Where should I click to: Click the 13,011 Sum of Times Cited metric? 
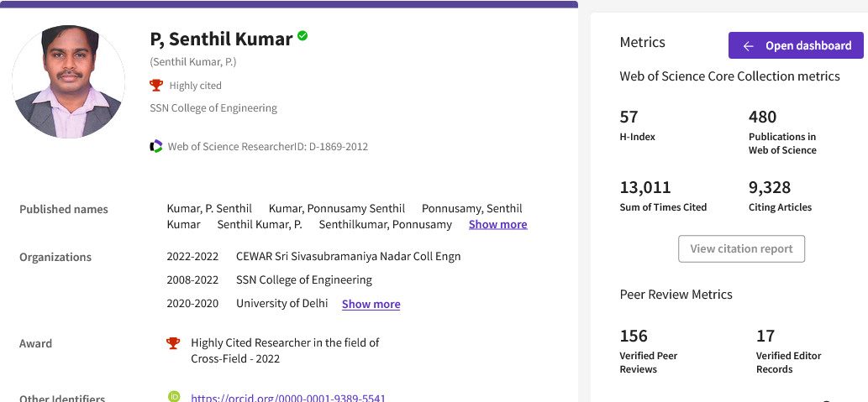point(644,187)
